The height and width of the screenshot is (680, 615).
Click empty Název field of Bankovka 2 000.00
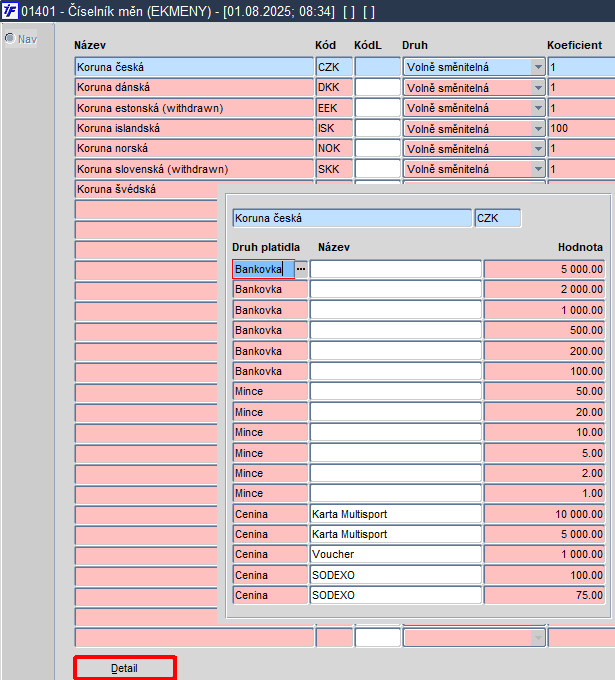[396, 290]
